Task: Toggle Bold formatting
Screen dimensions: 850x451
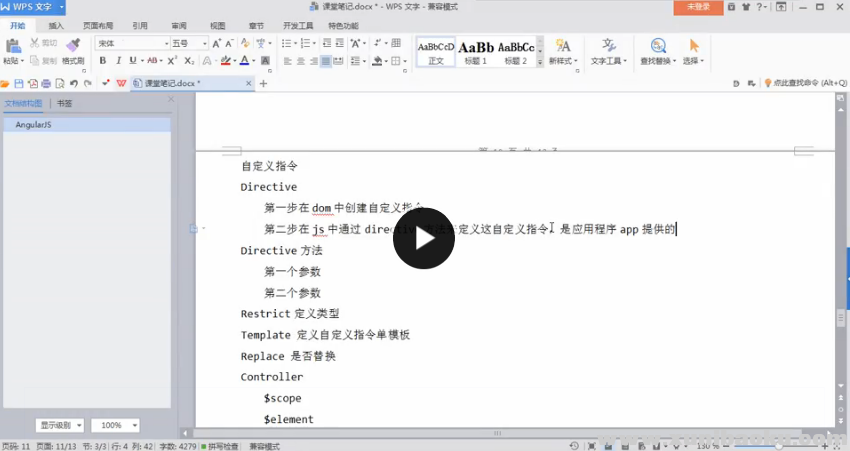Action: [x=103, y=61]
